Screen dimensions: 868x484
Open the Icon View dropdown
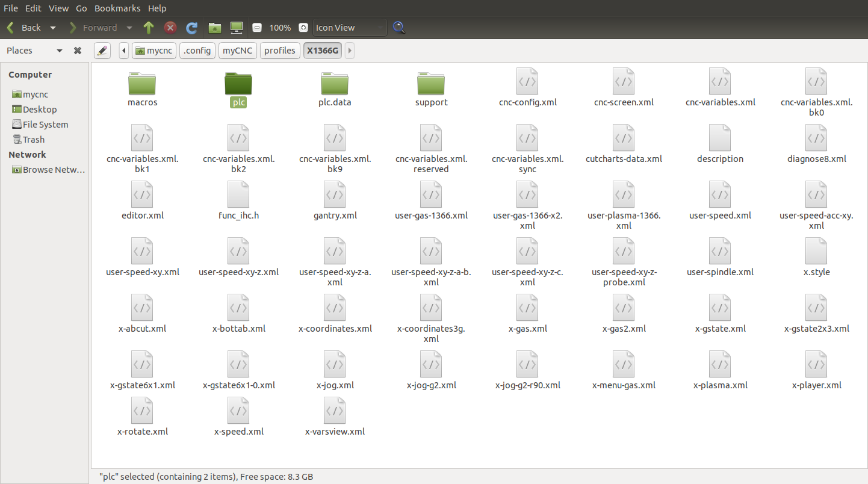coord(349,28)
